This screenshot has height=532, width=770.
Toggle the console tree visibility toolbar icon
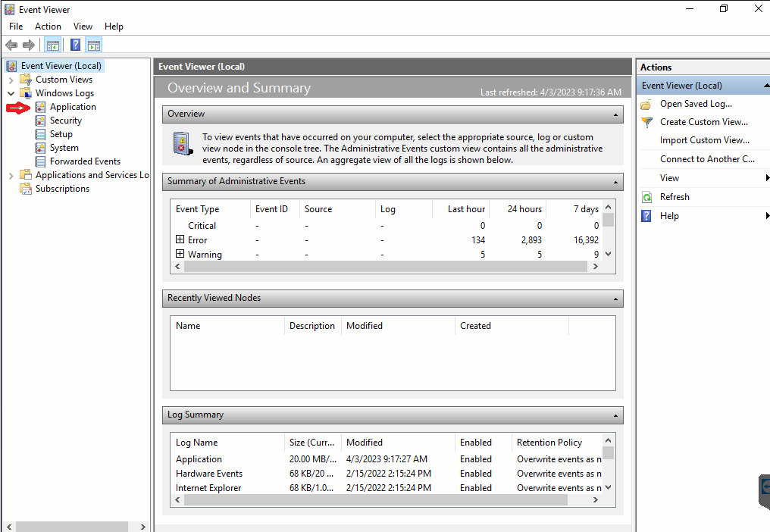(52, 45)
